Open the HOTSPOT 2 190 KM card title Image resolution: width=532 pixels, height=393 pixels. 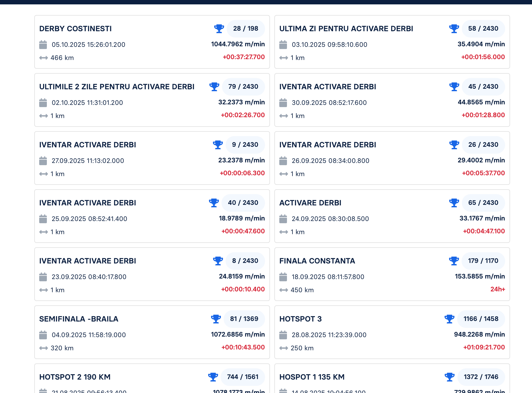pos(75,377)
